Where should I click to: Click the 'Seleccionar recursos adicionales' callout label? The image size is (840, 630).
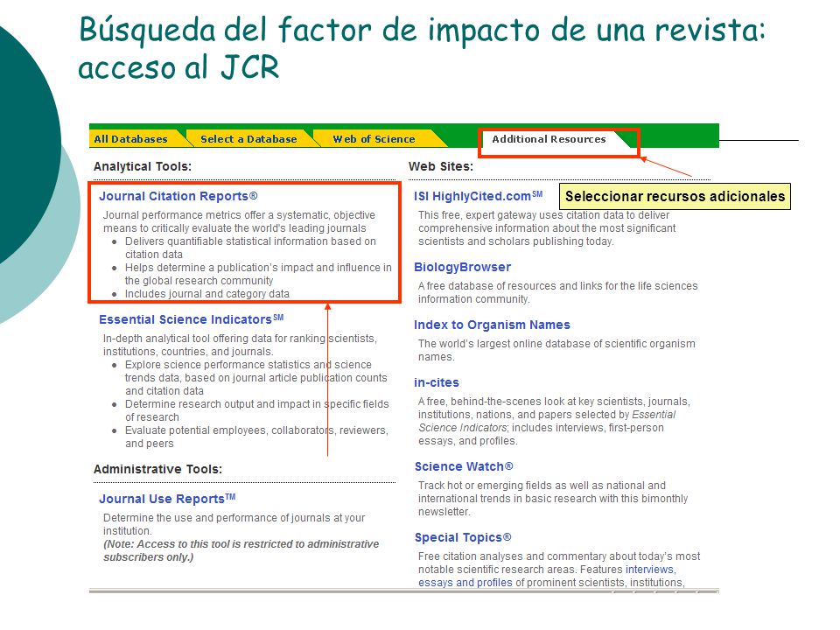(675, 197)
